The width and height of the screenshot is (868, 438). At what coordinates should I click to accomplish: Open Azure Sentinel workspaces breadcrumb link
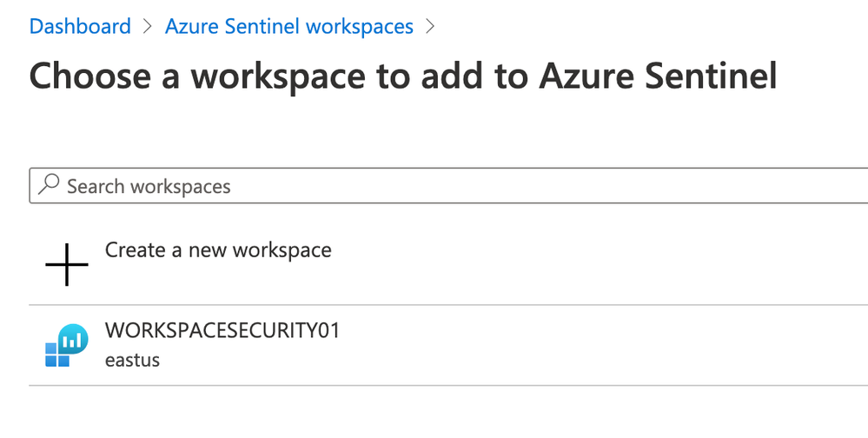tap(289, 27)
